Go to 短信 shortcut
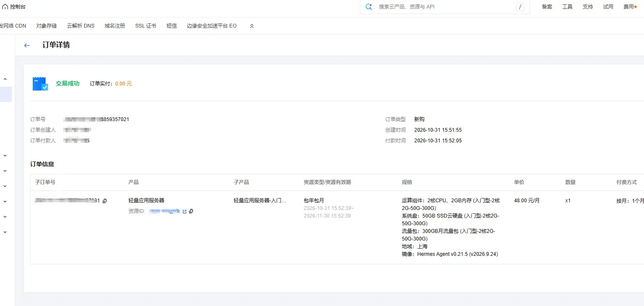Viewport: 644px width, 306px height. pyautogui.click(x=171, y=26)
